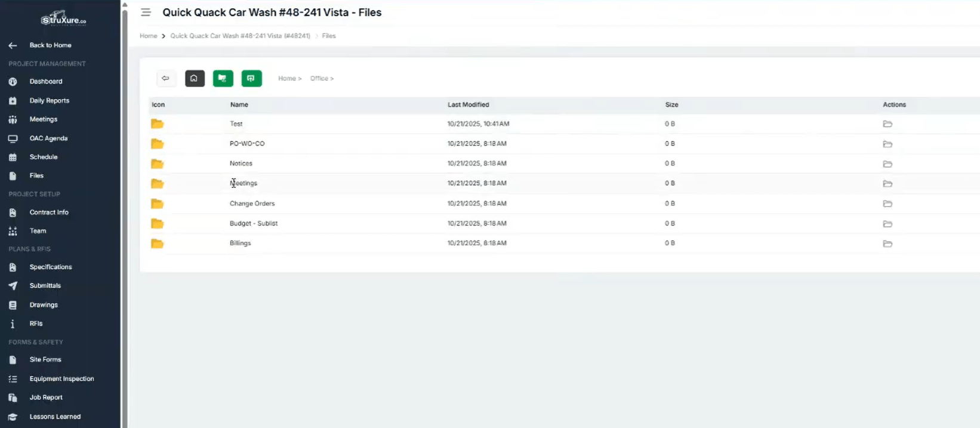This screenshot has width=980, height=428.
Task: Click Quick Quack Car Wash breadcrumb link
Action: 240,36
